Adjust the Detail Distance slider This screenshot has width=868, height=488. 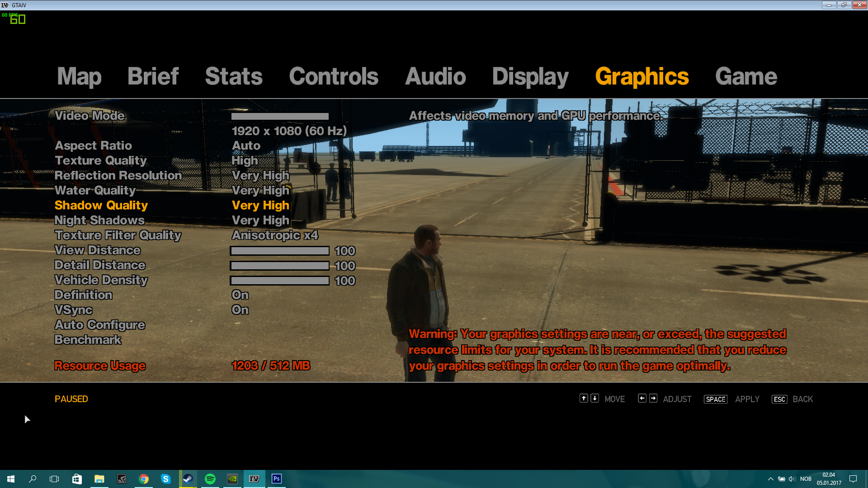pyautogui.click(x=280, y=266)
